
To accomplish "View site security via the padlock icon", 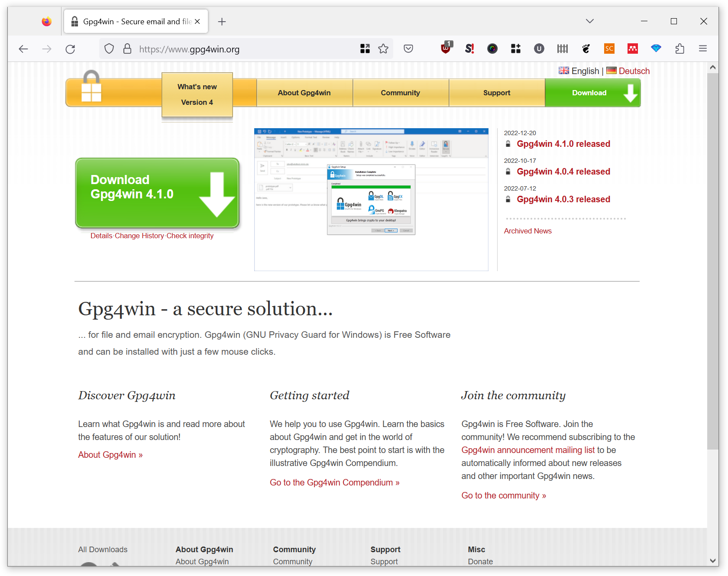I will [127, 49].
